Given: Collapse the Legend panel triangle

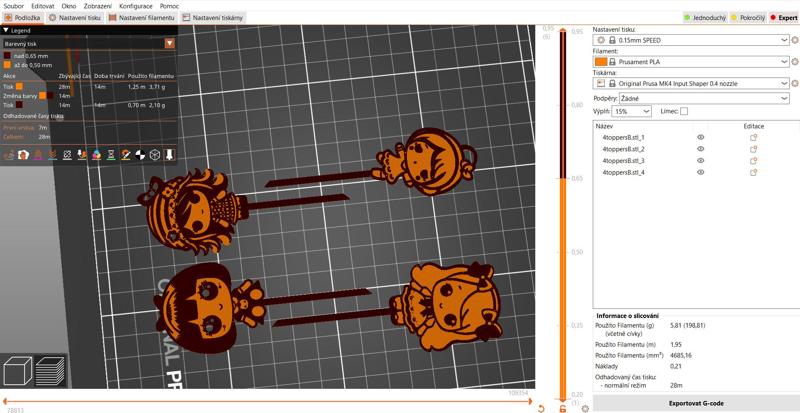Looking at the screenshot, I should (x=6, y=31).
